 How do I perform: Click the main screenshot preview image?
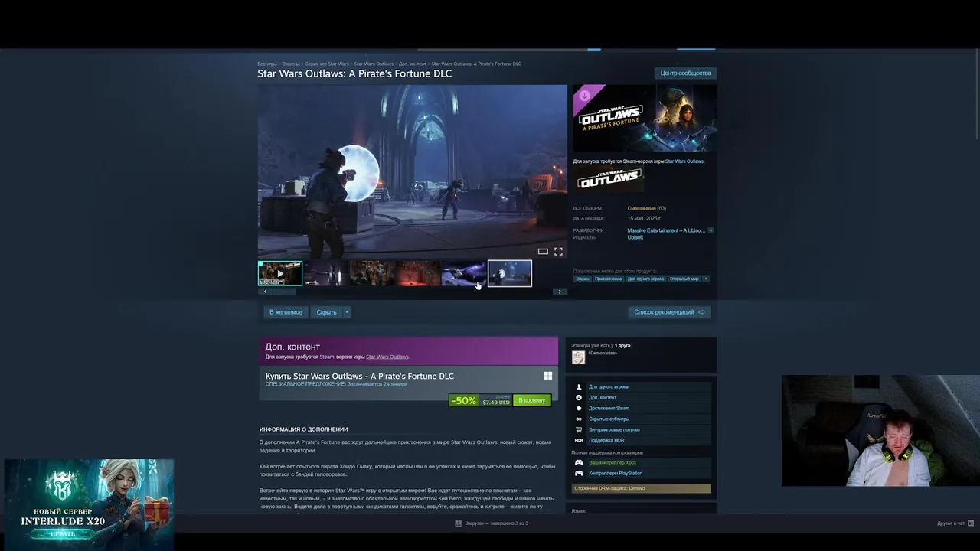point(412,171)
